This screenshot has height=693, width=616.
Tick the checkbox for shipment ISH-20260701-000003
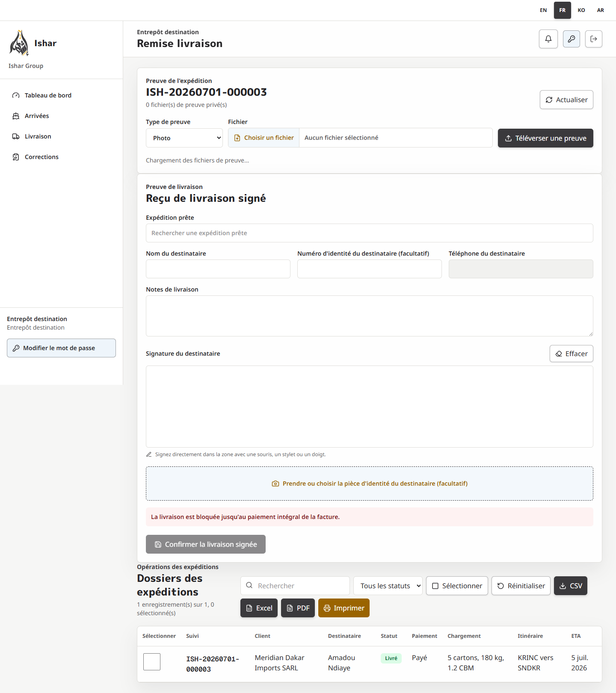(x=152, y=662)
